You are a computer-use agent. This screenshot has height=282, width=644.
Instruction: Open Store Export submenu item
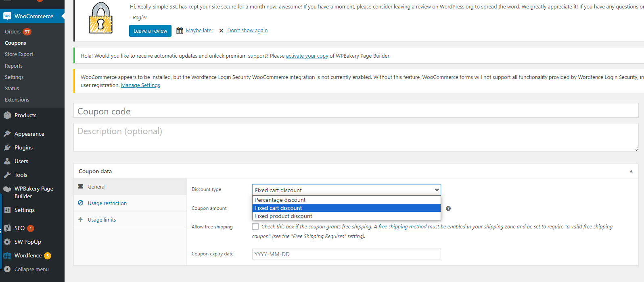19,54
